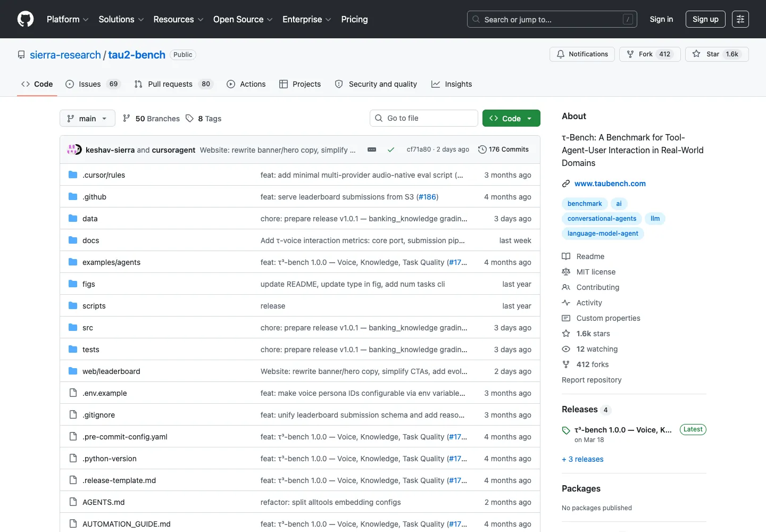The image size is (766, 532).
Task: Switch to the Issues tab
Action: (93, 84)
